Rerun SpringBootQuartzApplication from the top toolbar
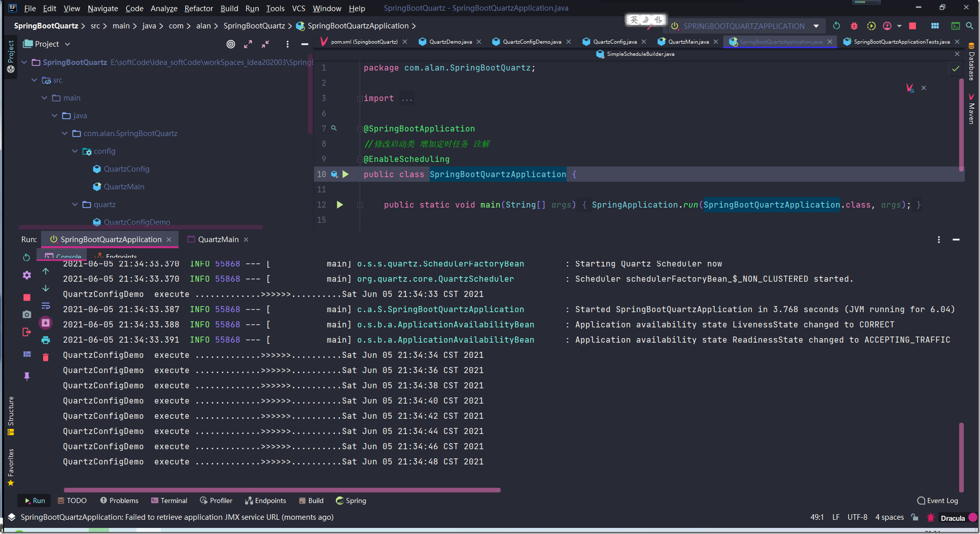 pyautogui.click(x=836, y=26)
